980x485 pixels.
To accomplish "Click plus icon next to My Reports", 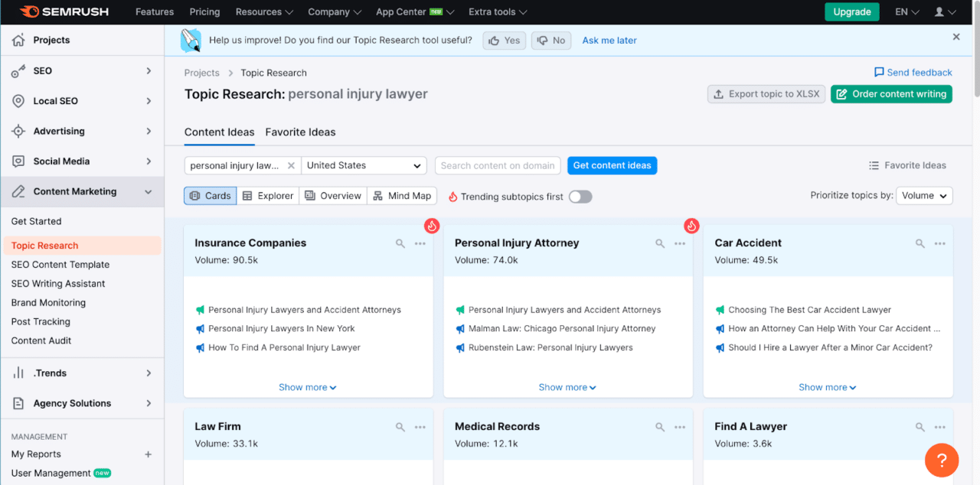I will [x=149, y=454].
